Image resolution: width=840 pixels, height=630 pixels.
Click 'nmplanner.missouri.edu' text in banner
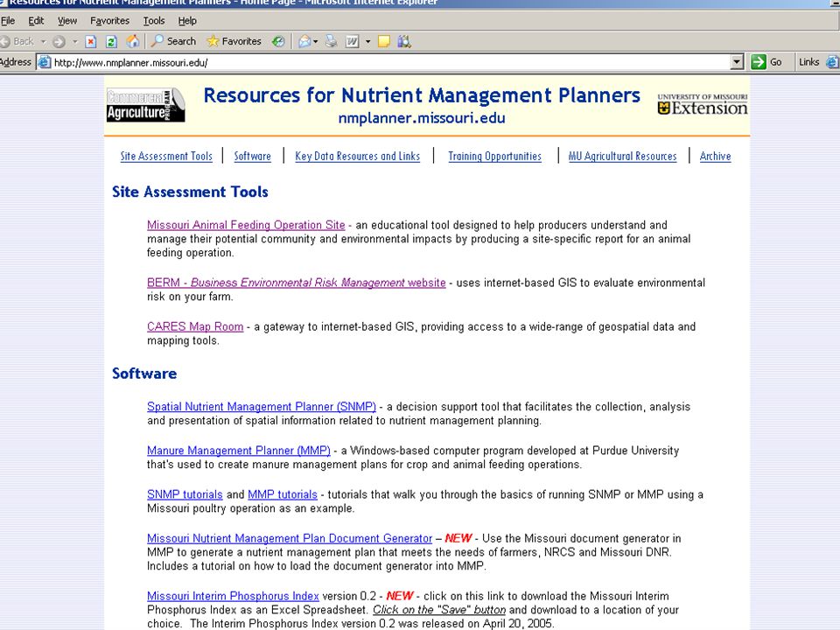tap(422, 118)
